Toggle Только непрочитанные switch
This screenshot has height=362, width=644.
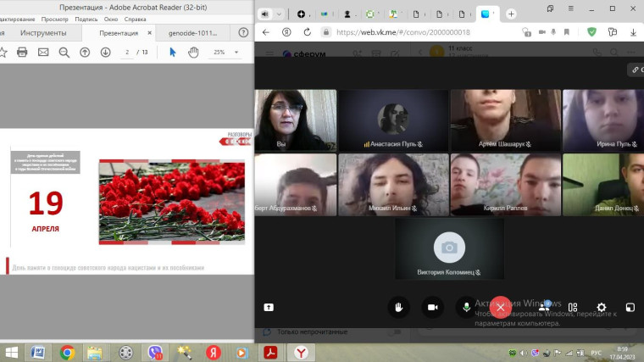395,331
